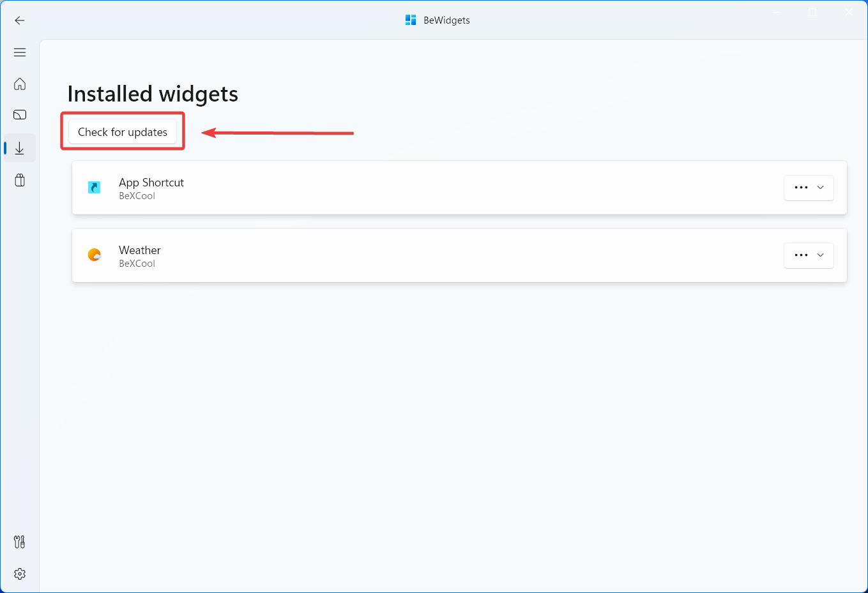This screenshot has width=868, height=593.
Task: Click the Check for updates button
Action: (x=122, y=131)
